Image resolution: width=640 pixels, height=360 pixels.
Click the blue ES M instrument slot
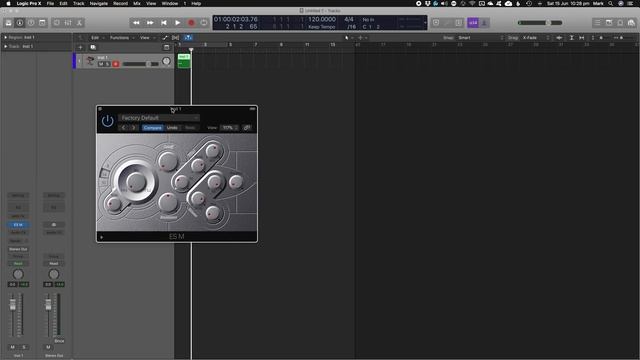[18, 225]
